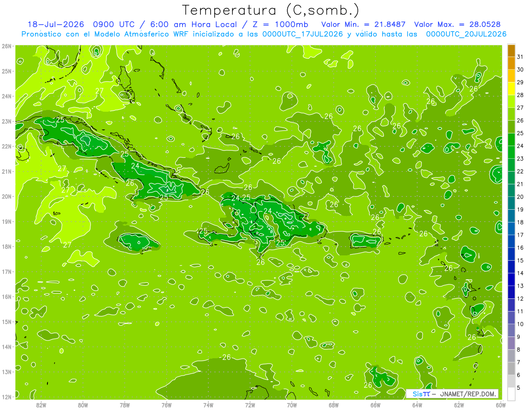The image size is (532, 411).
Task: Pick the teal swatch between 19 and 20
Action: click(511, 203)
